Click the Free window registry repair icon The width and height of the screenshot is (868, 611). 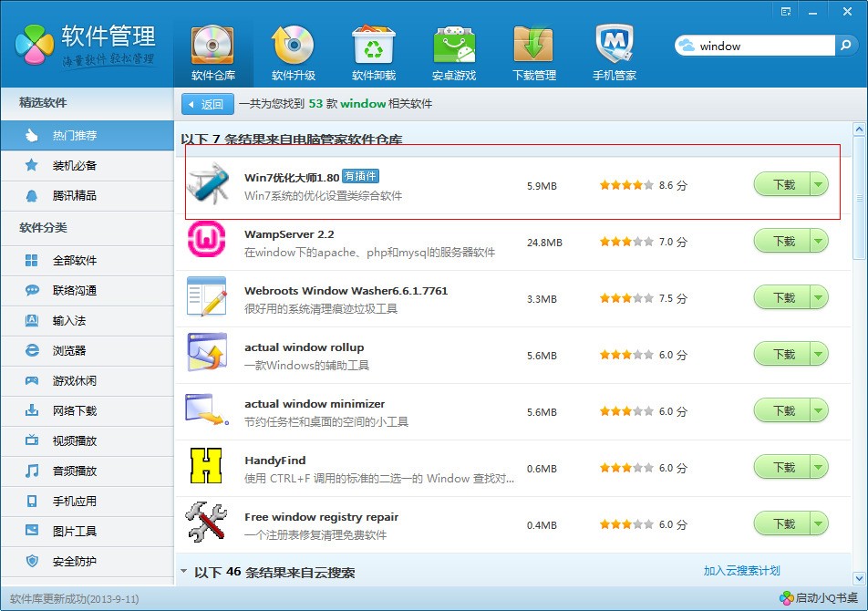tap(206, 522)
